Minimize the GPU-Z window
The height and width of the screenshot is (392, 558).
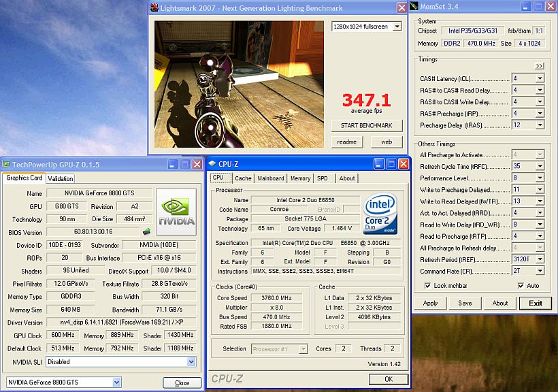(x=173, y=165)
